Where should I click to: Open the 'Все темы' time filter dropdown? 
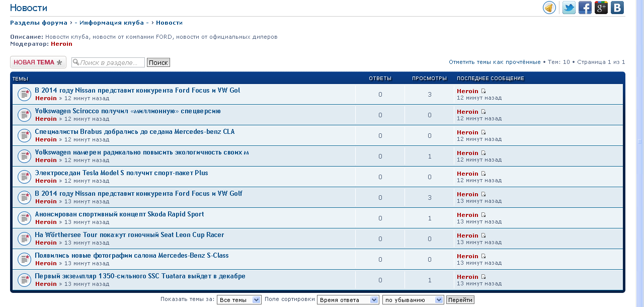coord(239,300)
